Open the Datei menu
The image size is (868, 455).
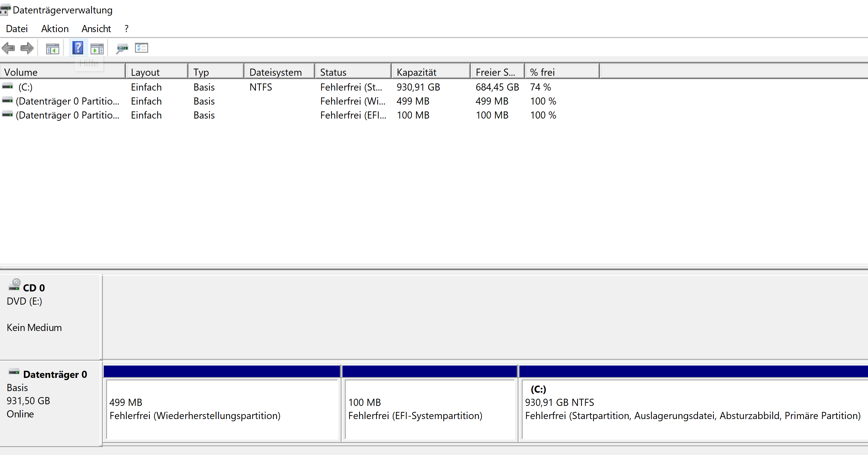(x=17, y=29)
